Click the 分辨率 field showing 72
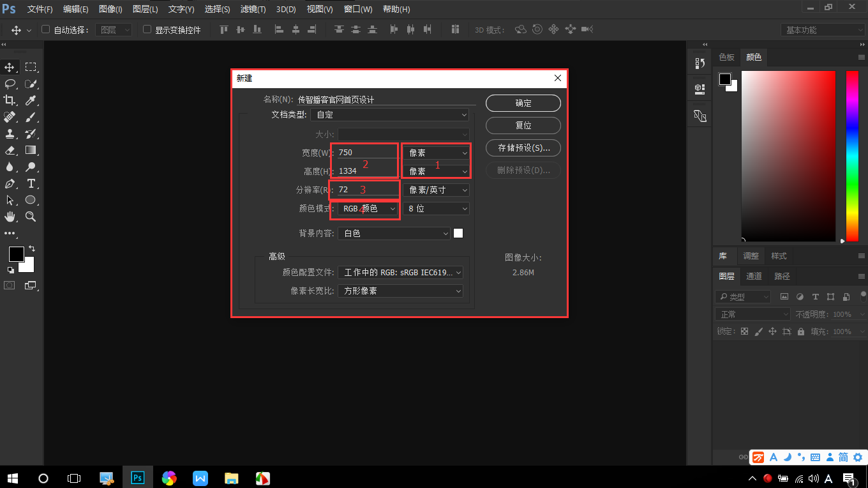 (367, 190)
